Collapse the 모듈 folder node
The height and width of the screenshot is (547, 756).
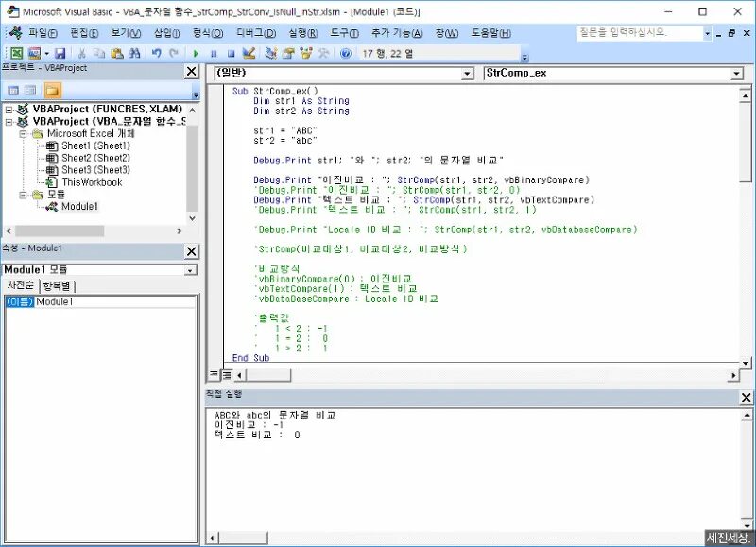23,195
